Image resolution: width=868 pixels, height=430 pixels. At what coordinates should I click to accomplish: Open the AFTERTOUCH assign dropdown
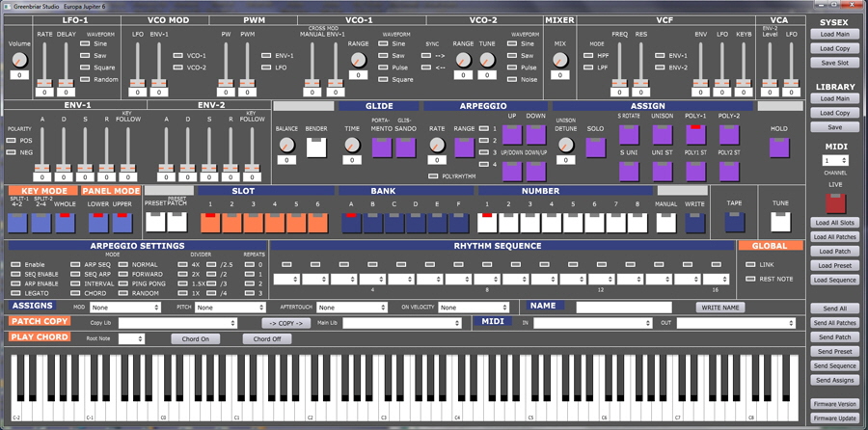(351, 308)
